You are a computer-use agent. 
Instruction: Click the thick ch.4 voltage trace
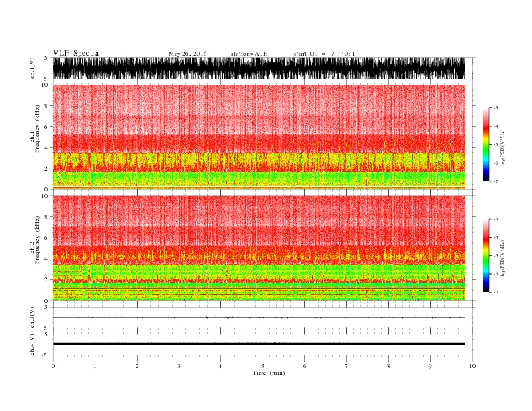pos(259,344)
